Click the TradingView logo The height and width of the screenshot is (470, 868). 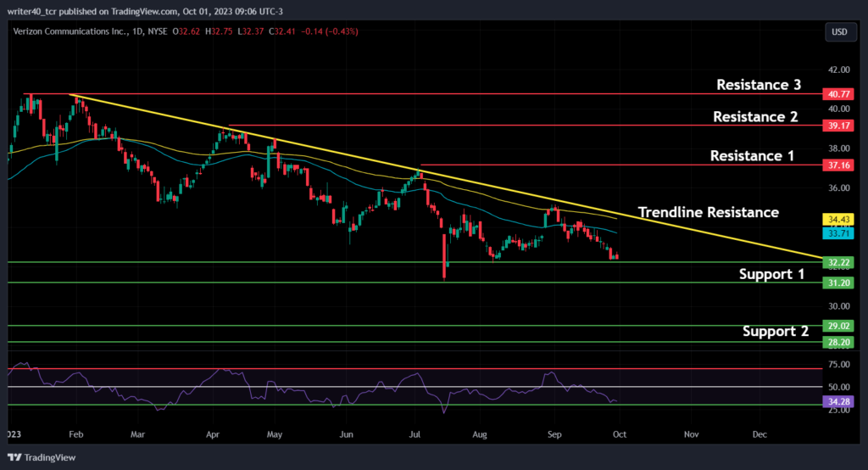(42, 457)
